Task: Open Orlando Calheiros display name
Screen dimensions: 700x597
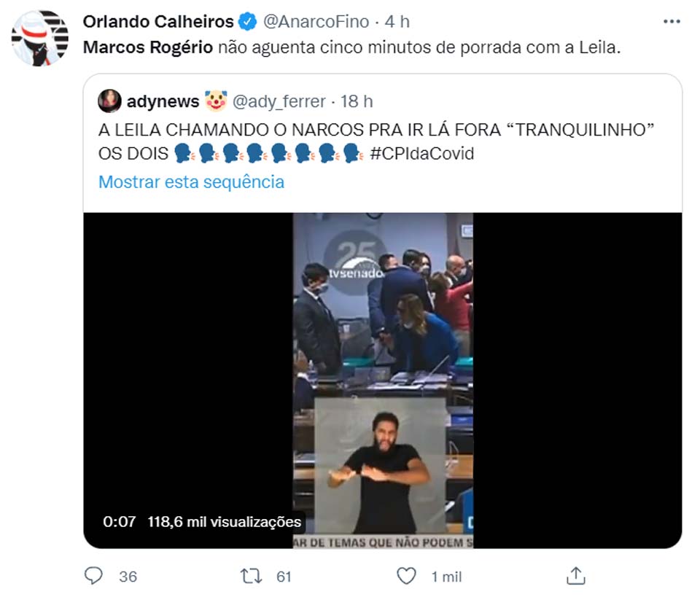Action: (158, 21)
